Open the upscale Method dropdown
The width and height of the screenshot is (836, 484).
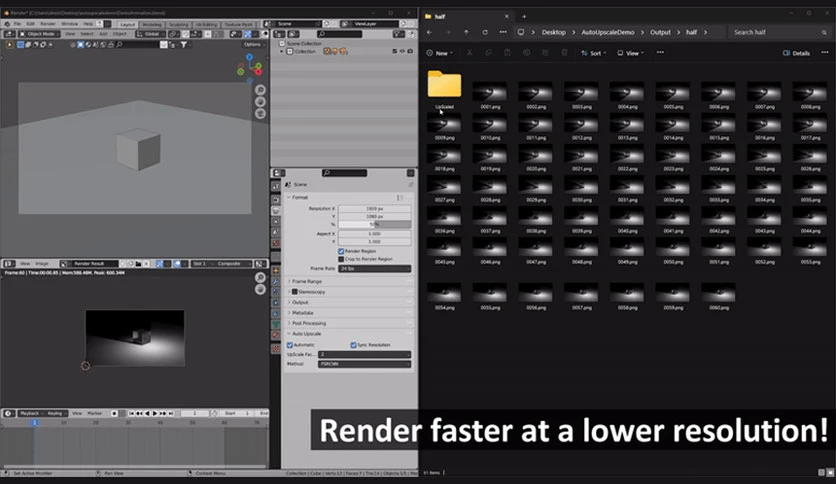click(365, 364)
